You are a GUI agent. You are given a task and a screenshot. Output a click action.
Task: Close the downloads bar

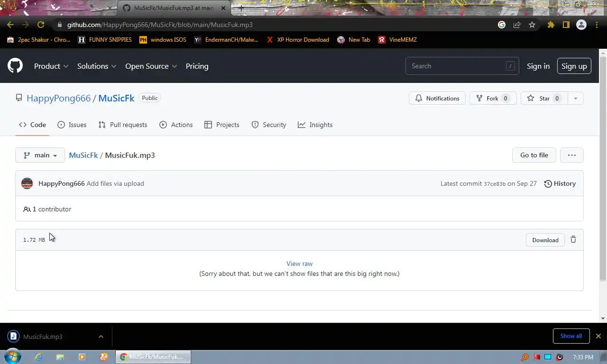click(598, 336)
